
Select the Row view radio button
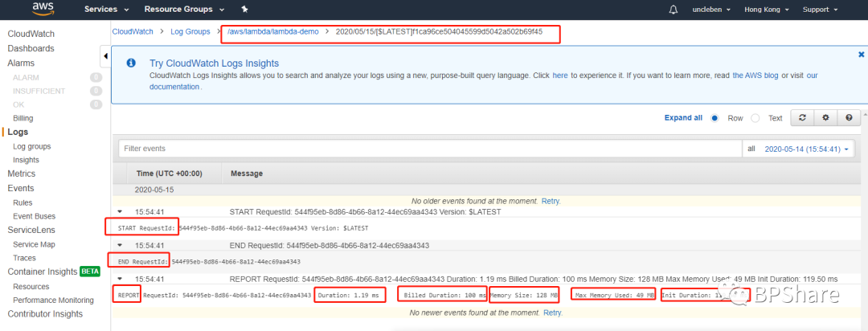click(x=714, y=118)
